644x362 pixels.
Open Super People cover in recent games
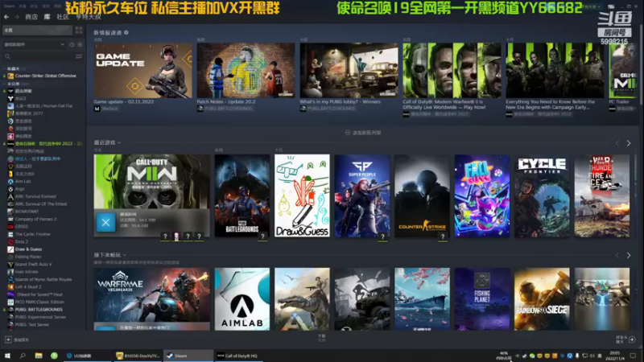tap(361, 195)
